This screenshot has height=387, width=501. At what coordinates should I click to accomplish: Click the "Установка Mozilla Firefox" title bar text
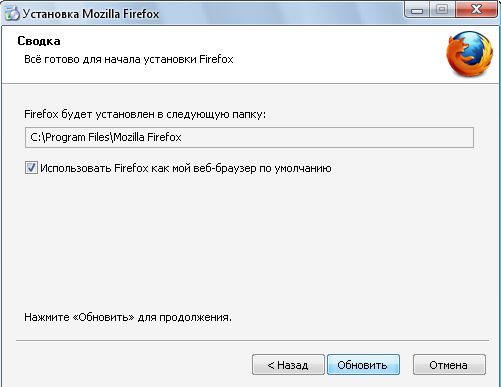point(91,14)
